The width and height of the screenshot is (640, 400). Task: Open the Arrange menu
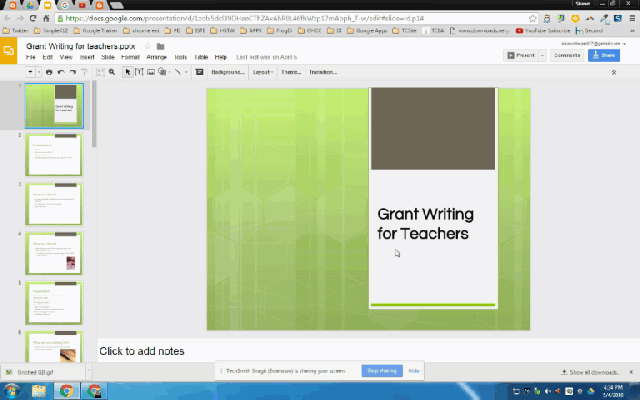pos(157,57)
